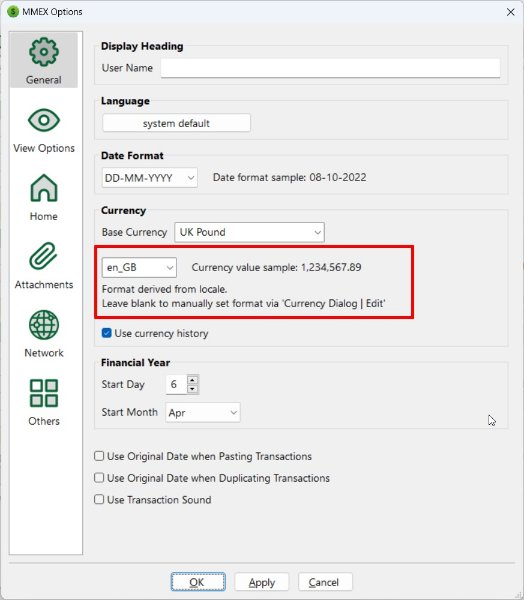
Task: Enable Use Transaction Sound checkbox
Action: [x=99, y=499]
